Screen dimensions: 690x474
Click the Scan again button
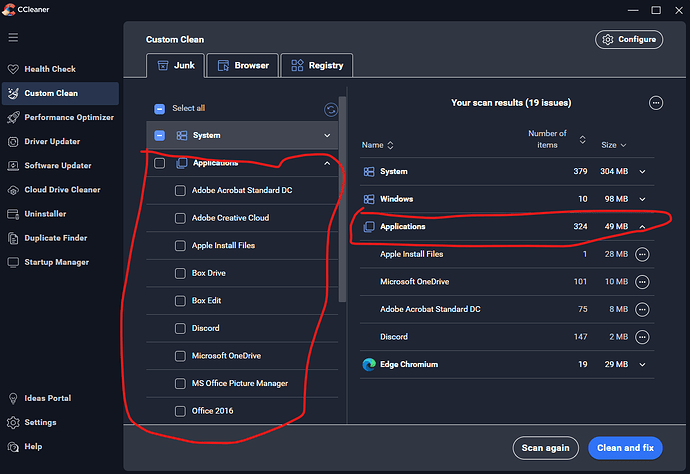545,448
